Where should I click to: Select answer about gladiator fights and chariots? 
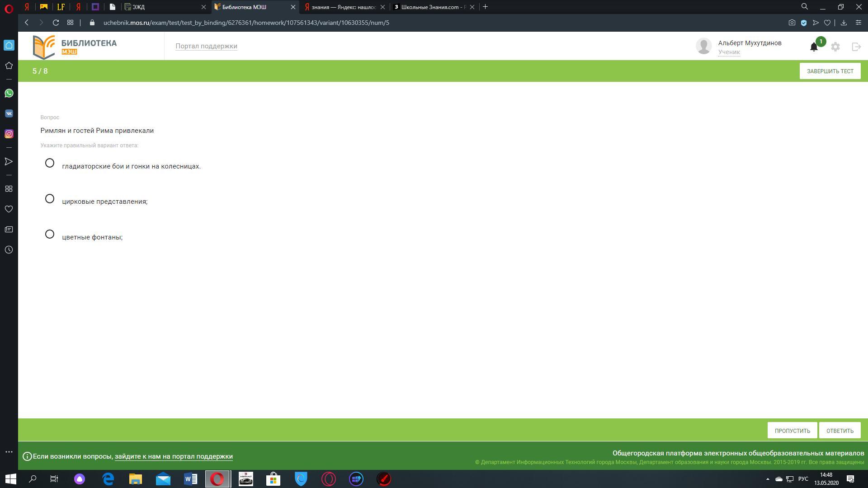pos(50,163)
